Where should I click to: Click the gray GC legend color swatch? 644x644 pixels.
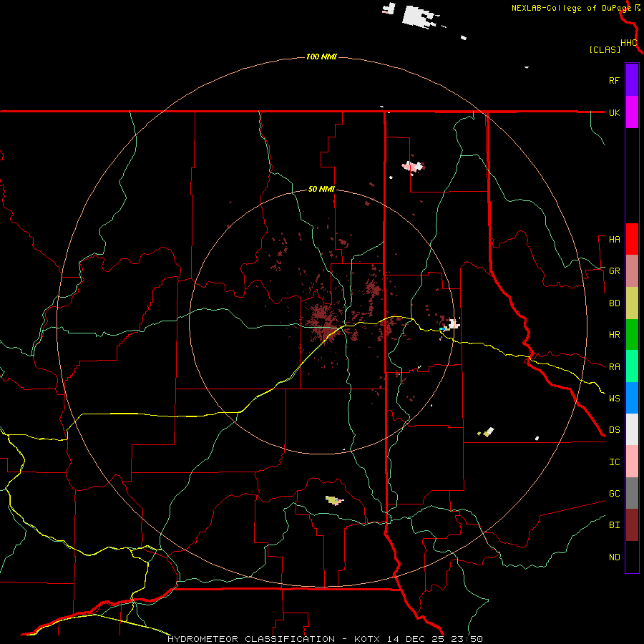pyautogui.click(x=632, y=493)
